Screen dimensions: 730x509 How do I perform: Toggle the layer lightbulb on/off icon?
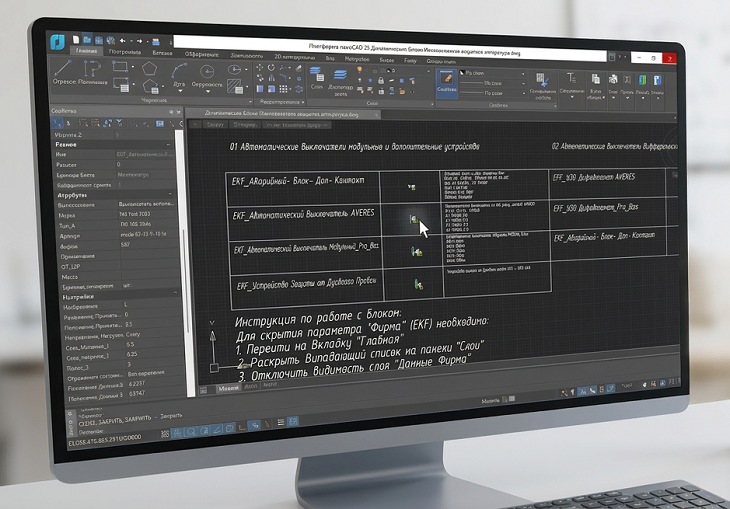359,69
